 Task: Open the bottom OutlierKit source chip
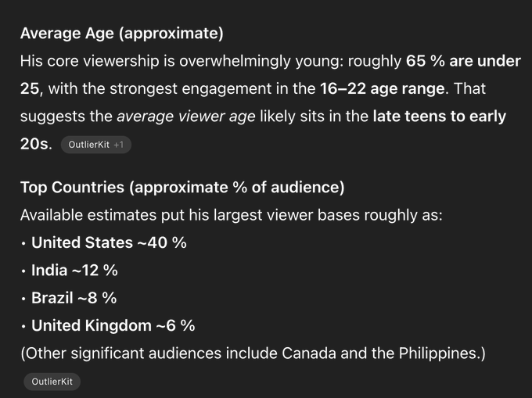[x=52, y=382]
